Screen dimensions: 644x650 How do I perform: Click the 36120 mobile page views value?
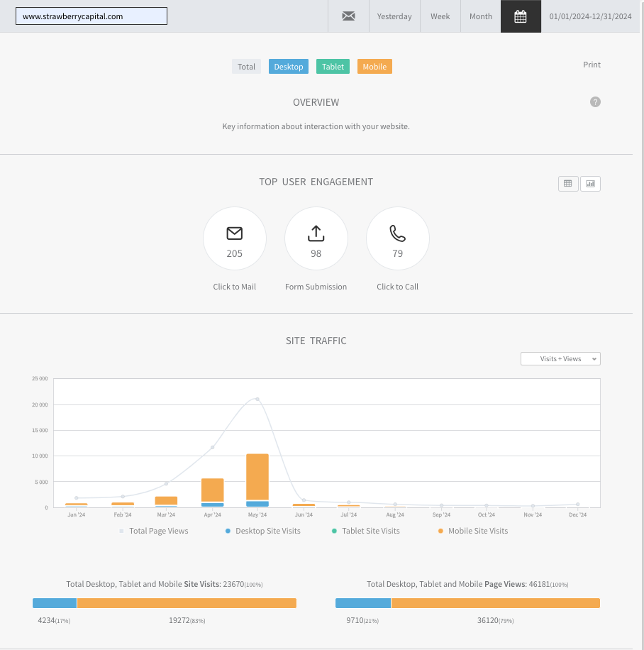496,621
